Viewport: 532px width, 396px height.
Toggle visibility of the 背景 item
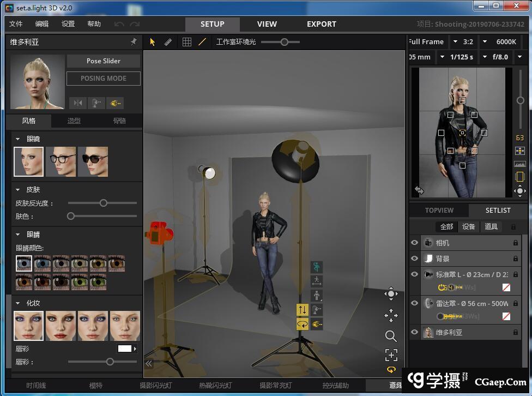pyautogui.click(x=415, y=259)
